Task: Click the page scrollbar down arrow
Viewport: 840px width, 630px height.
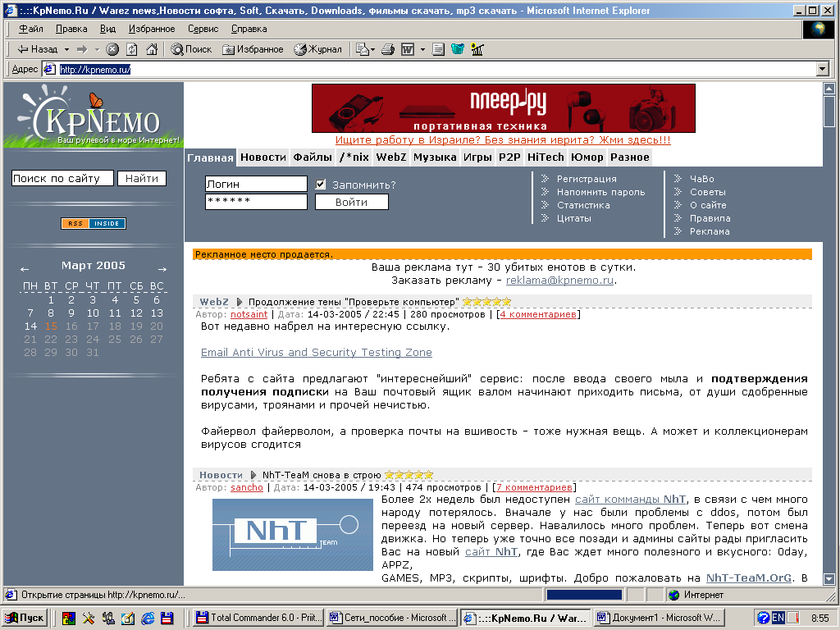Action: [x=829, y=578]
